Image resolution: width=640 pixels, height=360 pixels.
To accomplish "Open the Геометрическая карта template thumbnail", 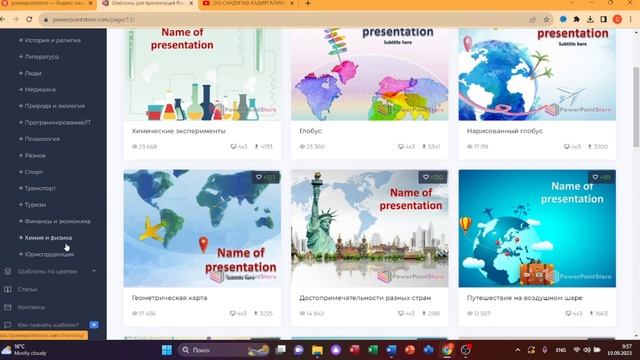I will [202, 229].
